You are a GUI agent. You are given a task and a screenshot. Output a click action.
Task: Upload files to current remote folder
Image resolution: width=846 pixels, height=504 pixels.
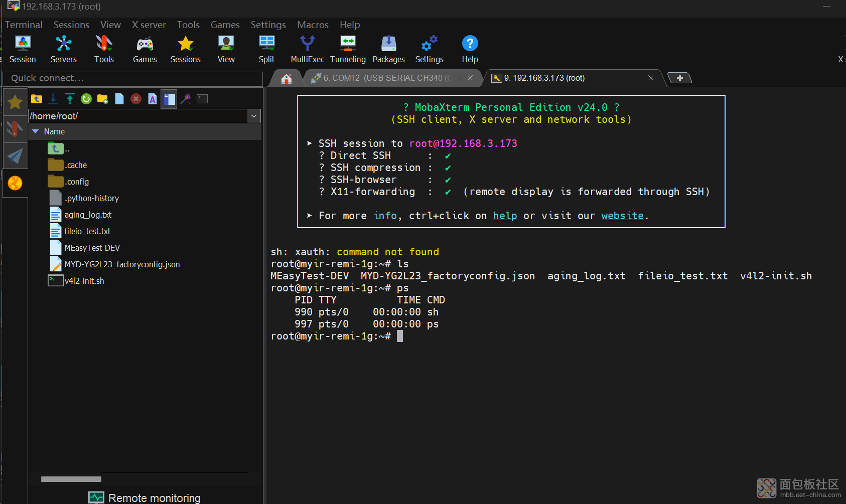point(70,99)
